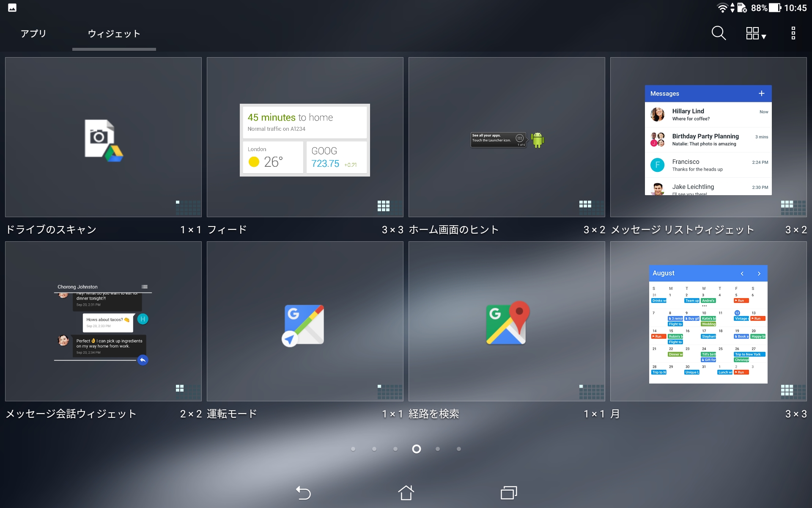
Task: Click the メッセージ会話ウィジェット label
Action: tap(71, 414)
